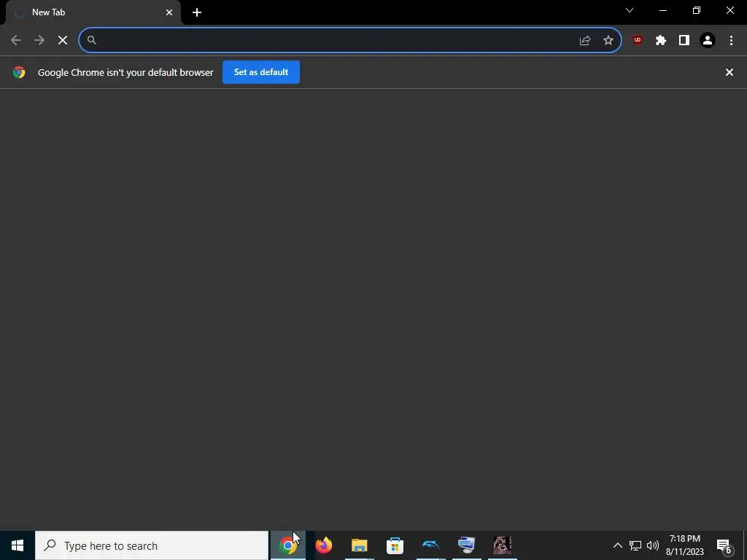
Task: Minimize the Chrome window
Action: pyautogui.click(x=662, y=10)
